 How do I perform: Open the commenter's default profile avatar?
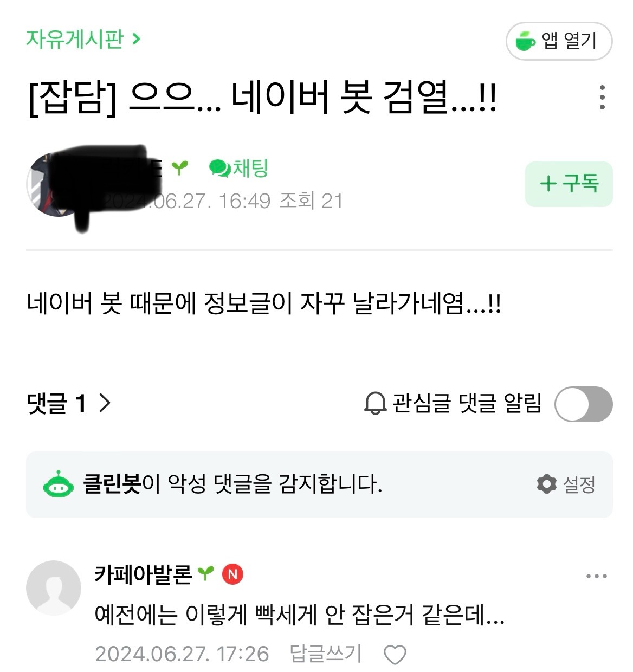tap(54, 588)
